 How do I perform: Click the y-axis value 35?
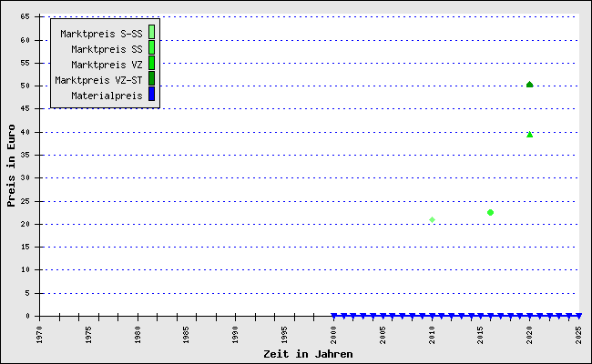pos(26,155)
